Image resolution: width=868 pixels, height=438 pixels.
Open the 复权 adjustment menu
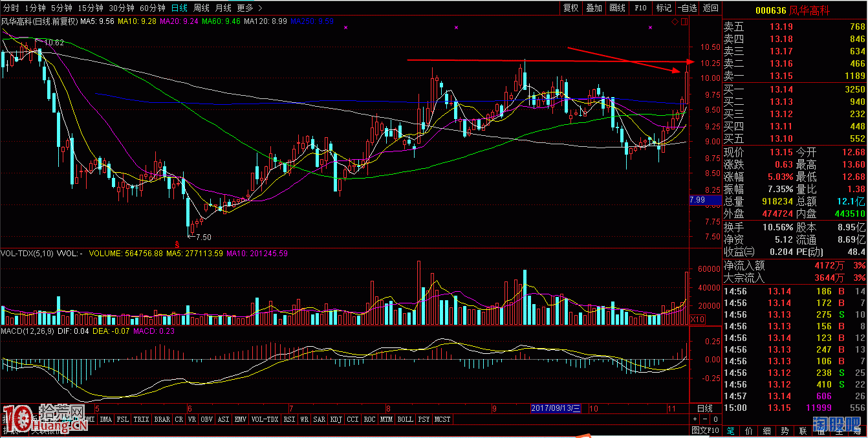[570, 8]
